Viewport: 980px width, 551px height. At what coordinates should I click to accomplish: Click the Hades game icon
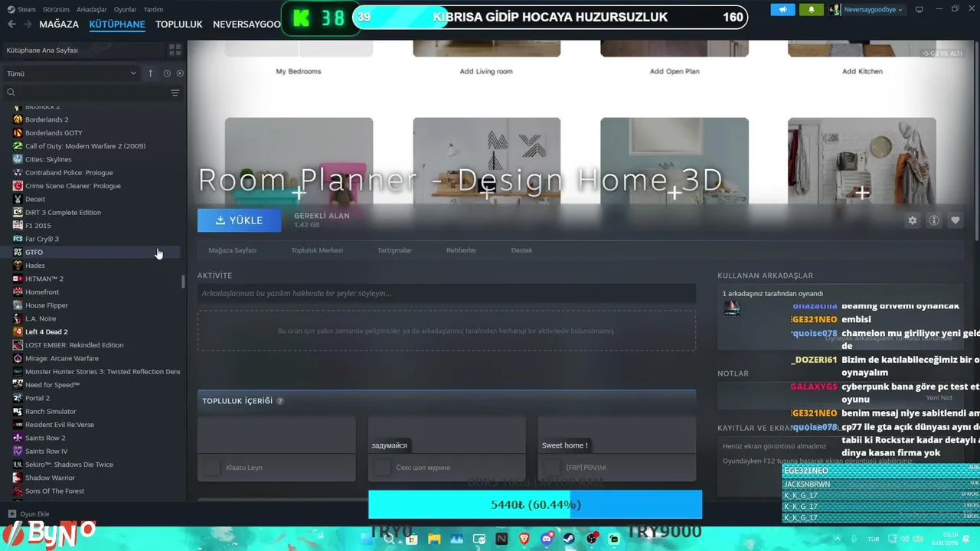18,266
